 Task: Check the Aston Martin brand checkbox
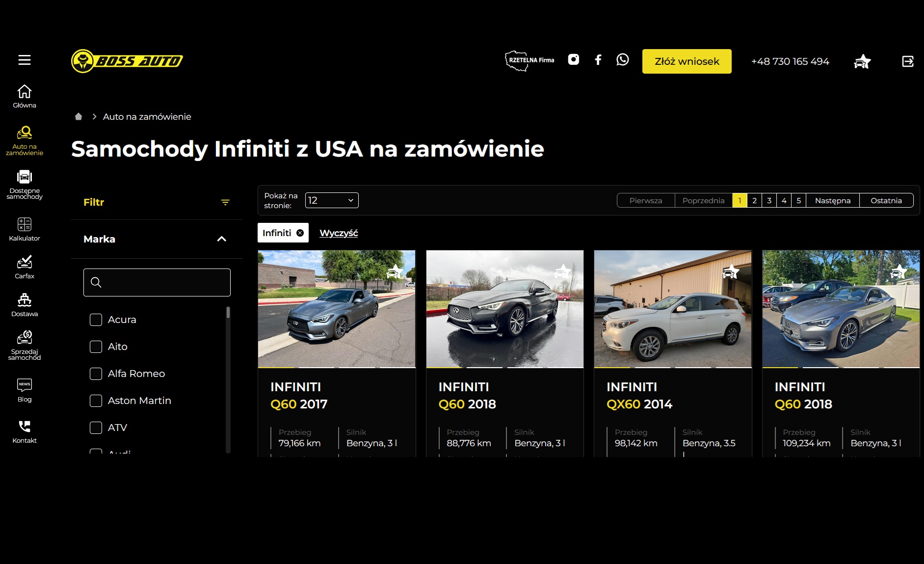(96, 401)
